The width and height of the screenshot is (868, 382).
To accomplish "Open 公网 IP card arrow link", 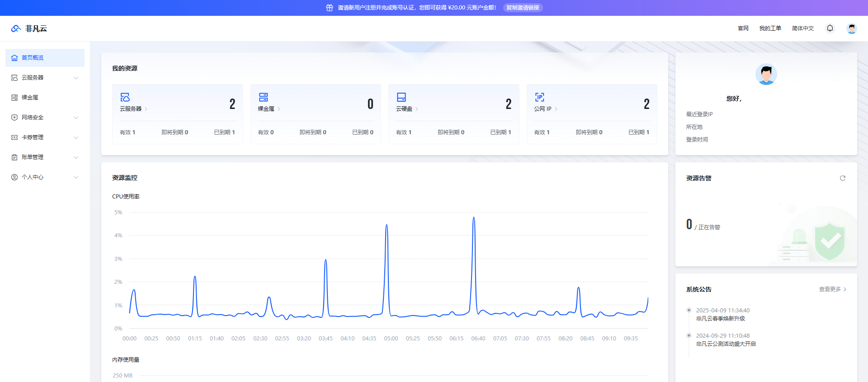I will (556, 109).
